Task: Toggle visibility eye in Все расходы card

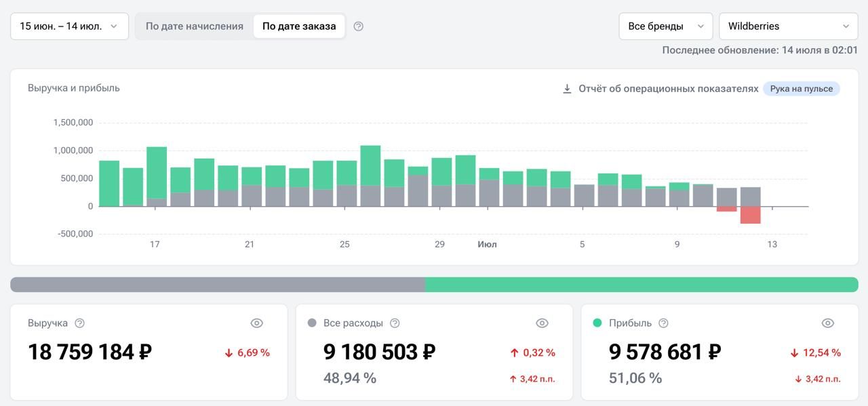Action: [542, 323]
